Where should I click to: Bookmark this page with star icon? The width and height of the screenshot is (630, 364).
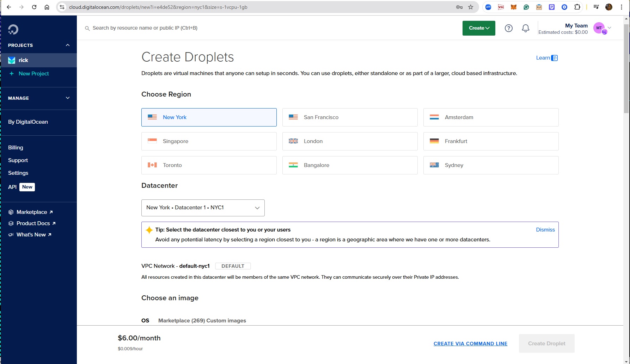[471, 7]
